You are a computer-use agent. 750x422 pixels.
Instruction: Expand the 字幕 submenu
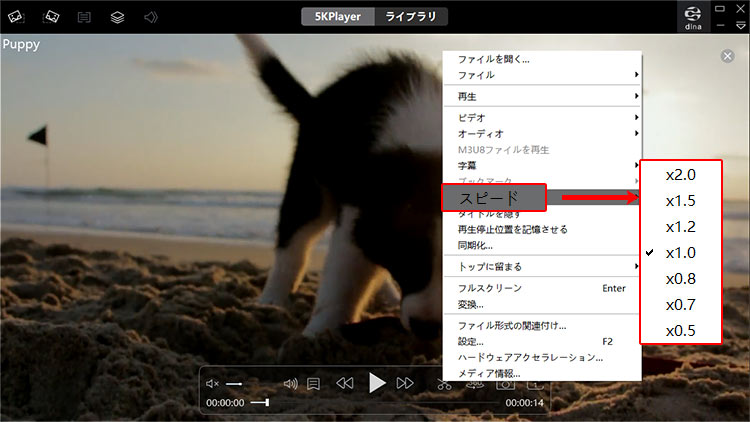coord(542,166)
